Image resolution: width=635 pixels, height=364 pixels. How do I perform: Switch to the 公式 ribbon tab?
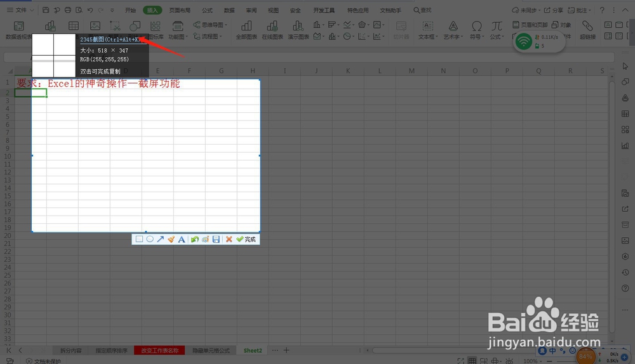click(208, 10)
